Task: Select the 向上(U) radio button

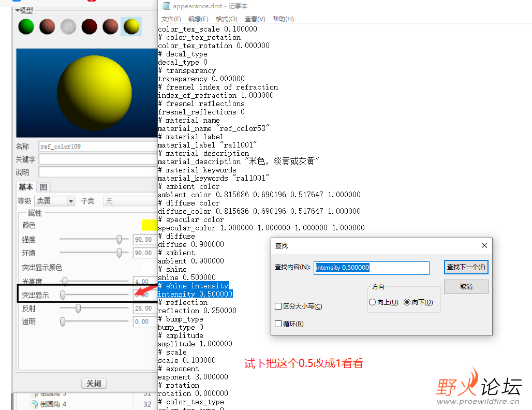Action: coord(372,302)
